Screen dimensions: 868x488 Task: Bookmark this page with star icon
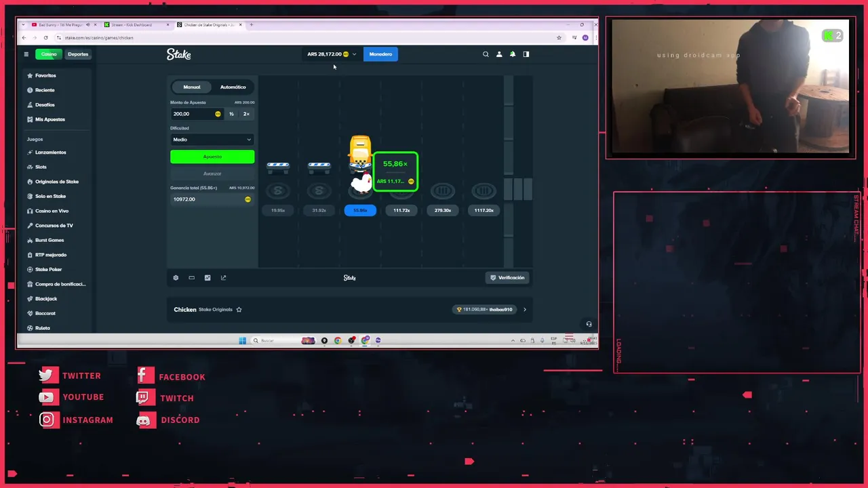click(559, 38)
